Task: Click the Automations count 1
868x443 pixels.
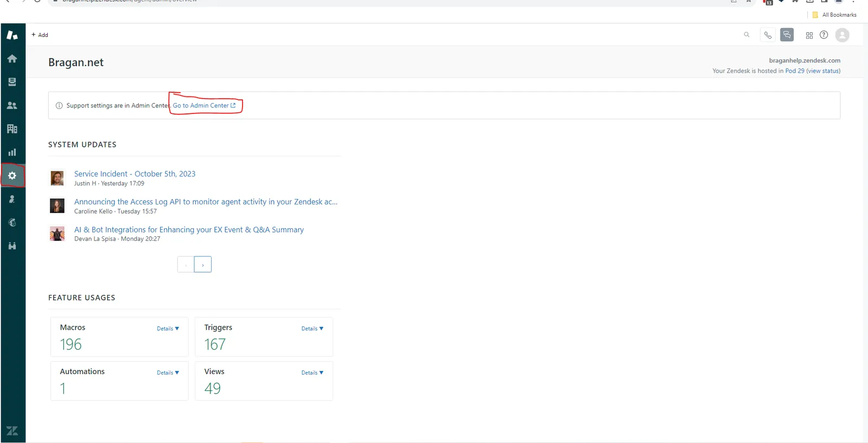Action: tap(63, 389)
